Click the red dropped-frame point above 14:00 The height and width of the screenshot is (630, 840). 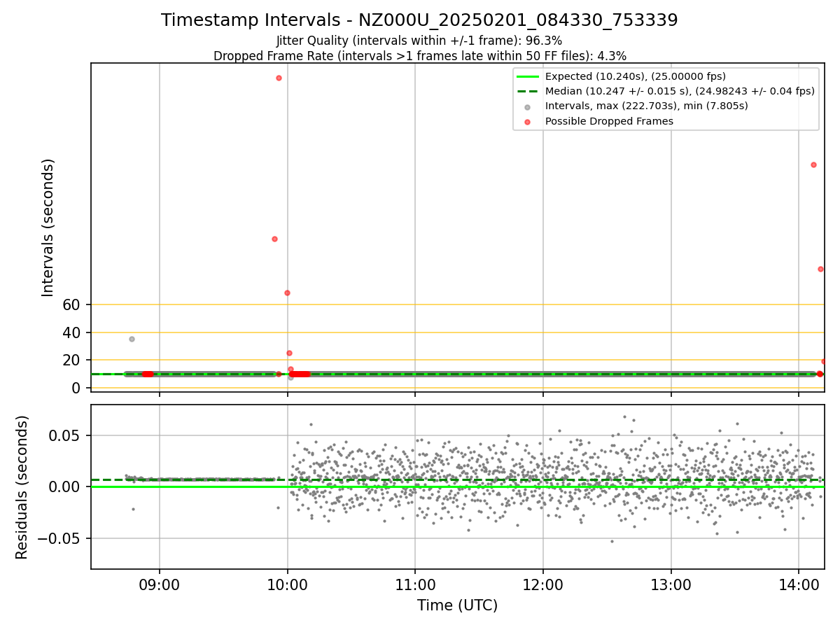(x=813, y=164)
